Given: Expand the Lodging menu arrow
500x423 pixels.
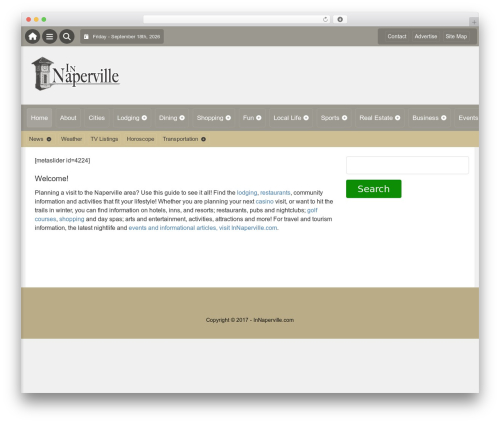Looking at the screenshot, I should click(144, 118).
